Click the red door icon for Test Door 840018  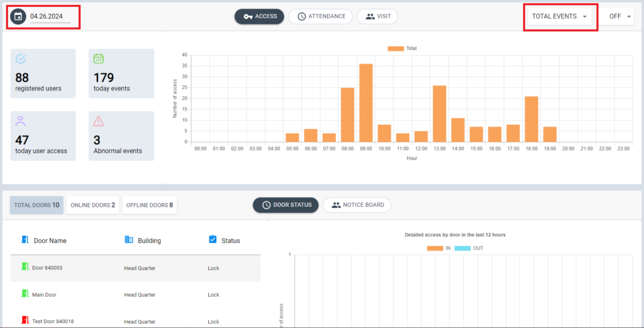point(25,320)
